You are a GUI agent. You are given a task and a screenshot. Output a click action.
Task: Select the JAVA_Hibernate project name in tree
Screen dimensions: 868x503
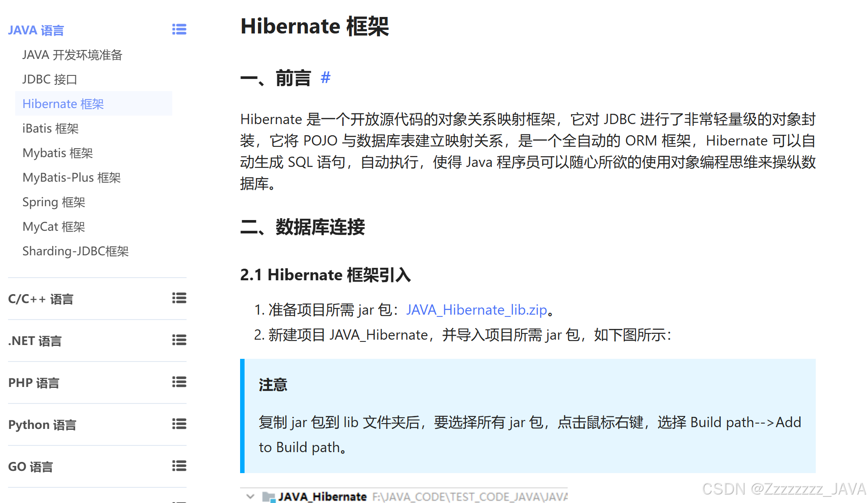click(322, 497)
